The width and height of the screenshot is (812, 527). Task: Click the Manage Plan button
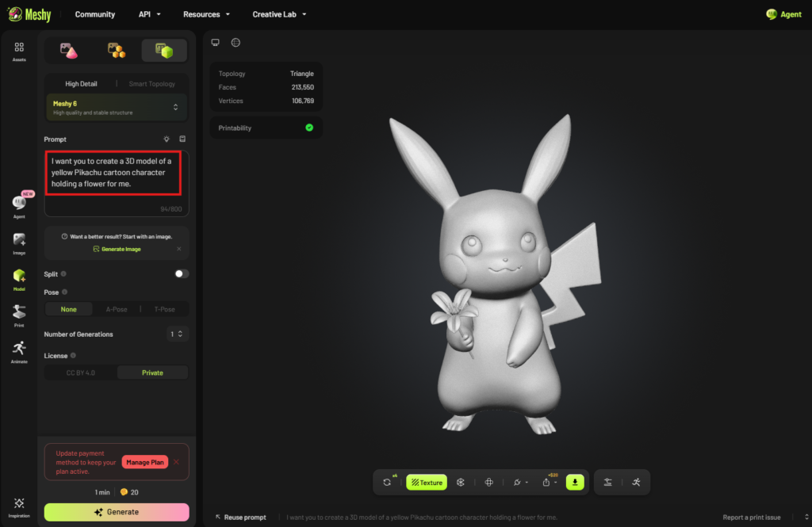click(x=145, y=462)
